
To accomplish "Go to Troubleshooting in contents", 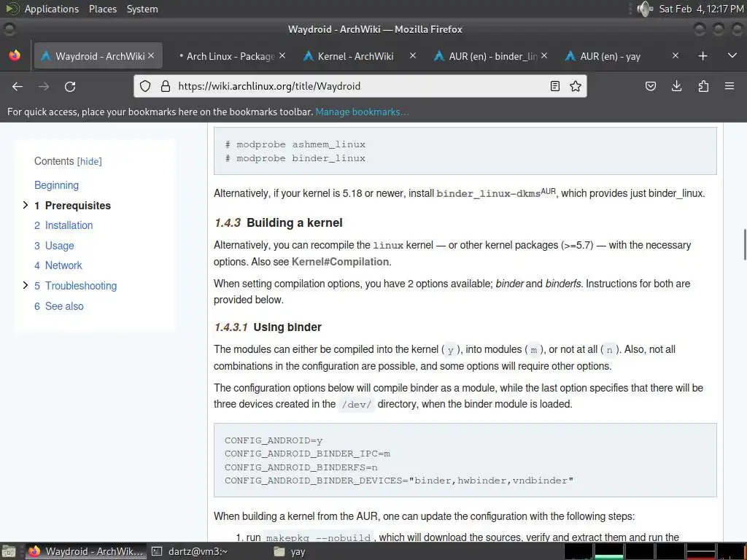I will (75, 286).
